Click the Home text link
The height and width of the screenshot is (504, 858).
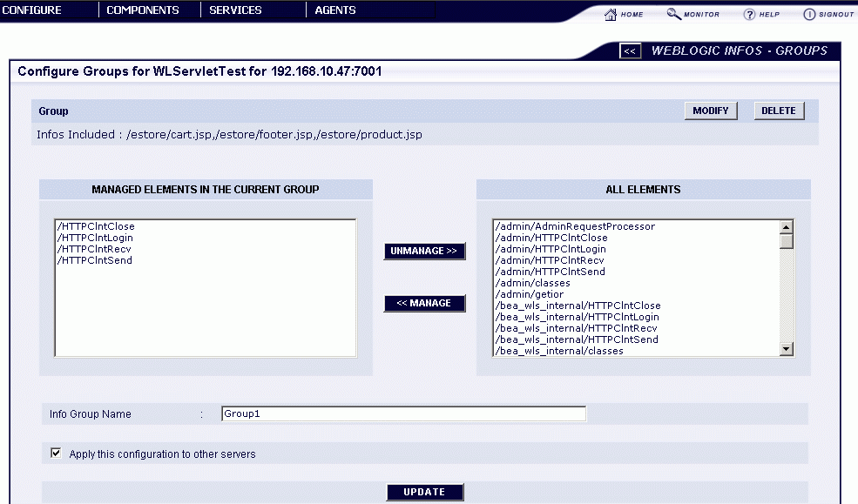(632, 15)
